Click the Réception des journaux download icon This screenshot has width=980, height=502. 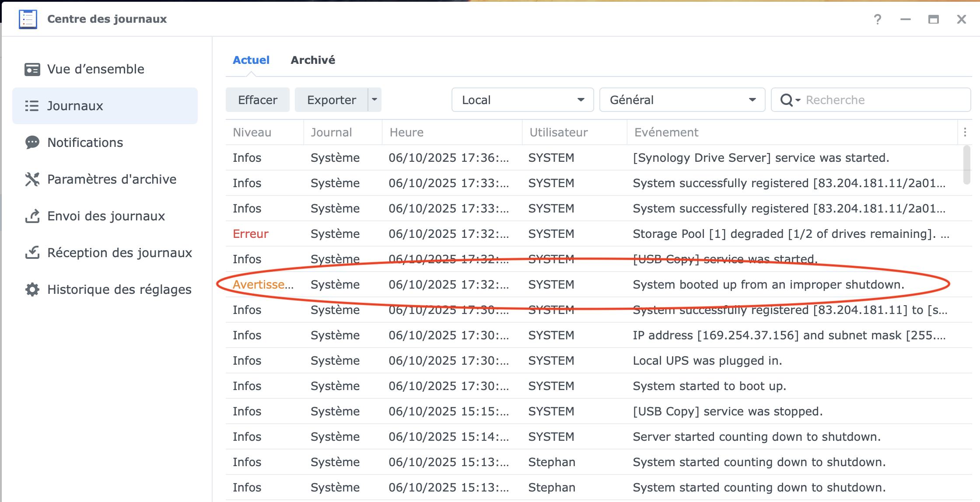coord(32,253)
